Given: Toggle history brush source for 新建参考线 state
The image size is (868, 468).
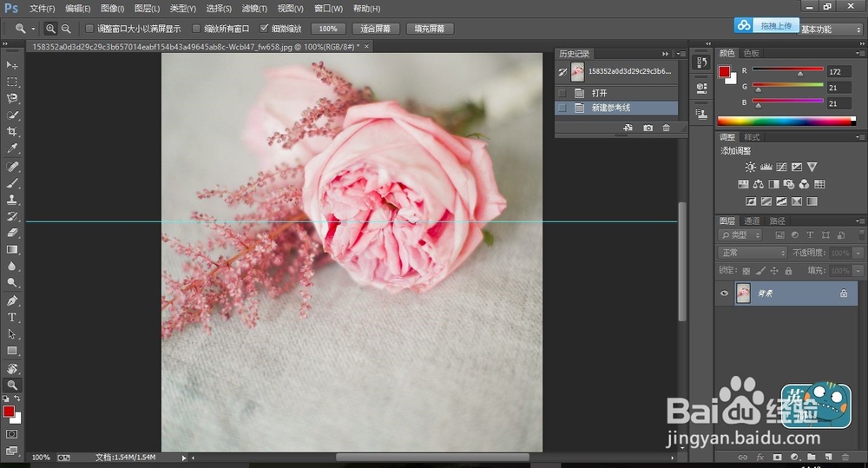Looking at the screenshot, I should (562, 108).
